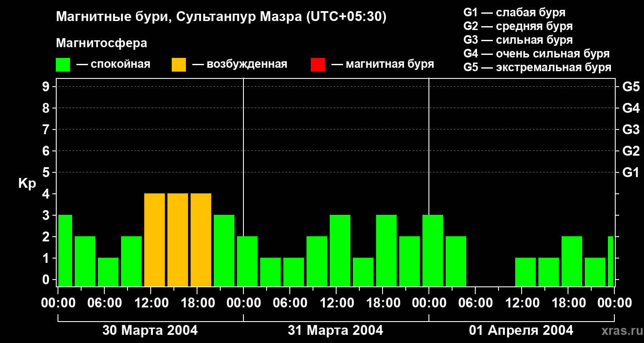Click the '06:00' time label for 01 Апреля
This screenshot has height=343, width=644.
tap(475, 303)
